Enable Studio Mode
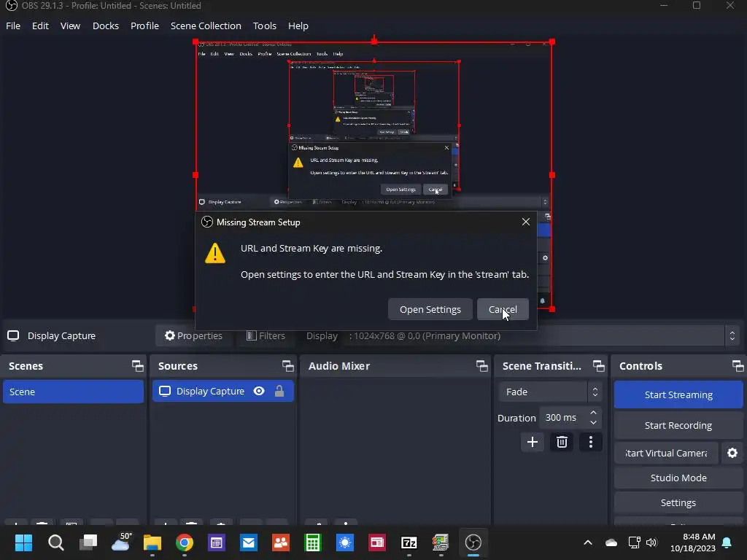Image resolution: width=747 pixels, height=560 pixels. point(678,478)
